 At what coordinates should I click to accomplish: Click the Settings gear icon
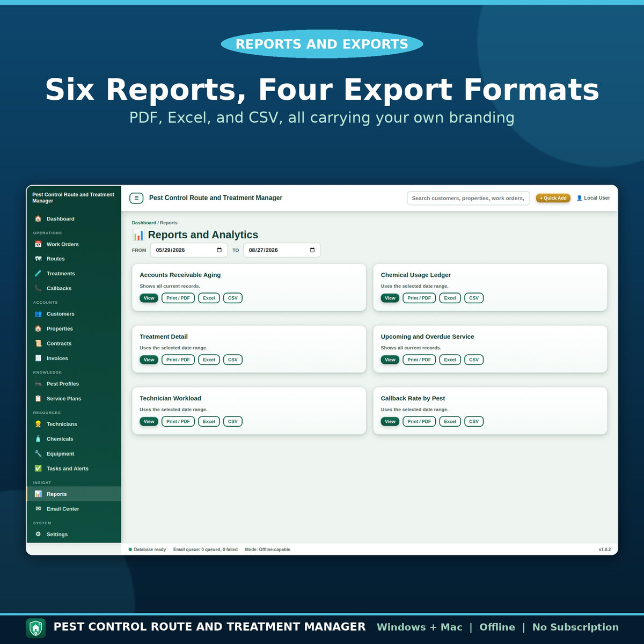pyautogui.click(x=38, y=534)
